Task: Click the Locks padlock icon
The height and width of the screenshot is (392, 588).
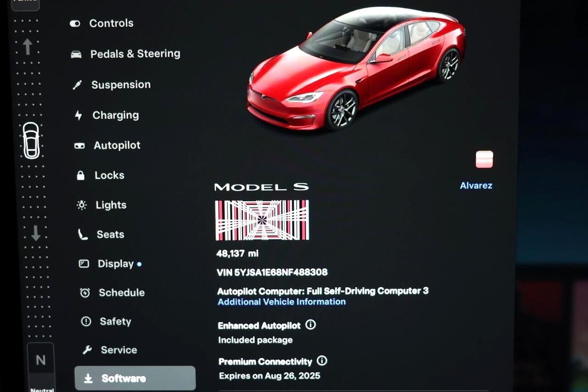Action: 81,176
